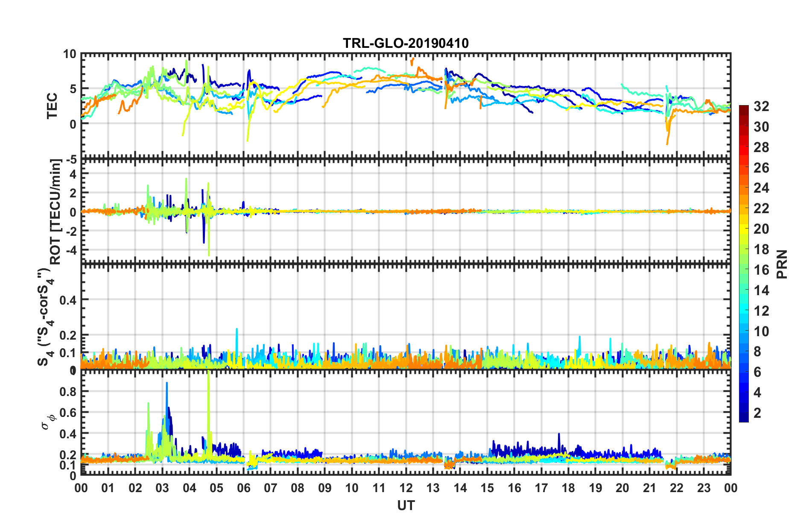The height and width of the screenshot is (528, 812).
Task: Select x-axis hour label 23
Action: point(704,488)
